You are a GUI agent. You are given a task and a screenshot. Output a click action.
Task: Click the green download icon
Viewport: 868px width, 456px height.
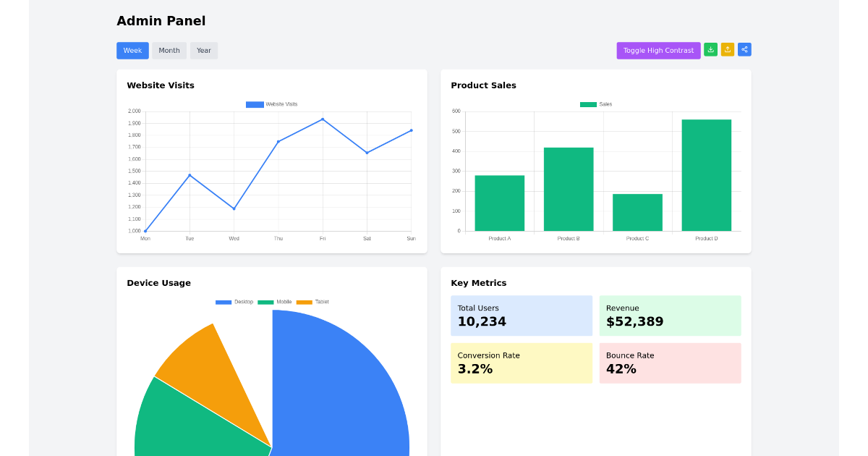coord(710,49)
